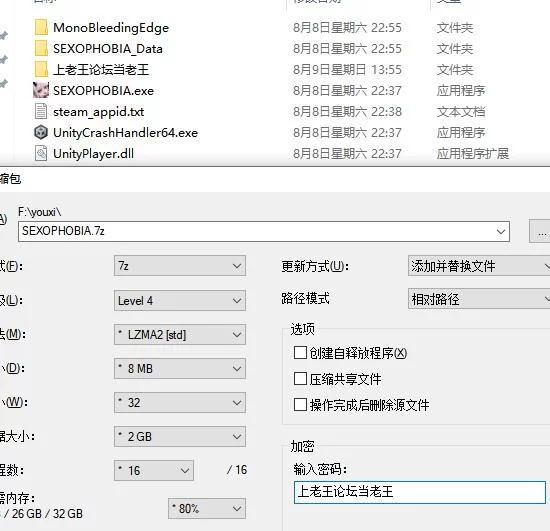Click the steam_appid.txt document icon
Screen dimensions: 550x531
[x=41, y=112]
